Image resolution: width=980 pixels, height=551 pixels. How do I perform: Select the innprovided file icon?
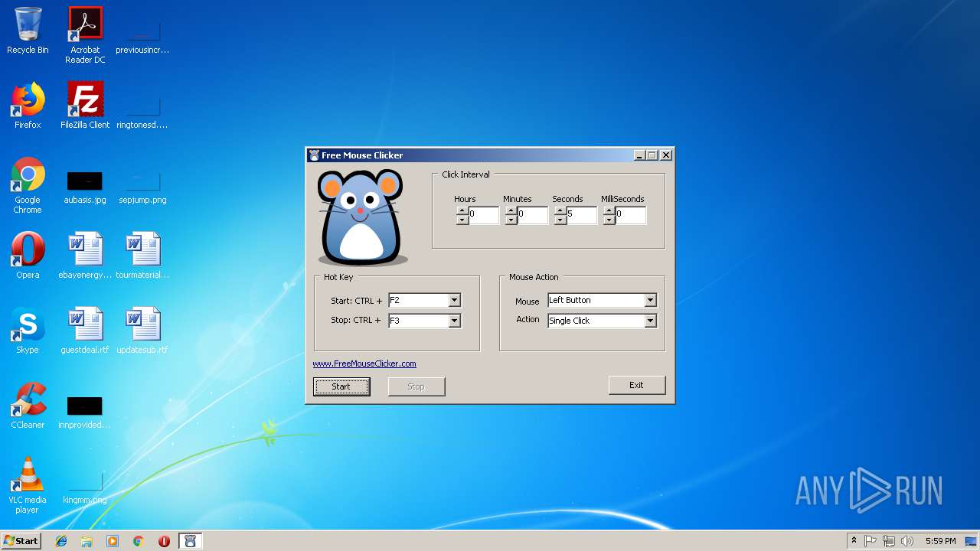(x=85, y=412)
